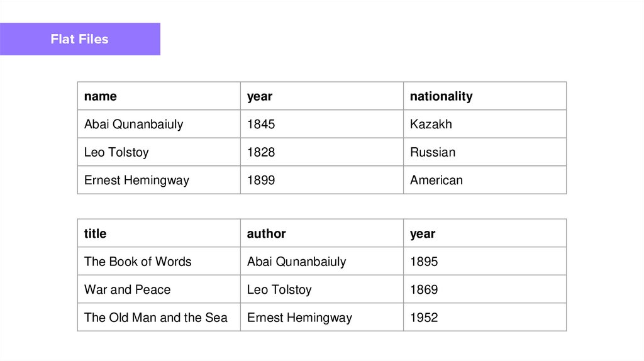Click the 'nationality' column header
The image size is (644, 361).
(x=441, y=96)
